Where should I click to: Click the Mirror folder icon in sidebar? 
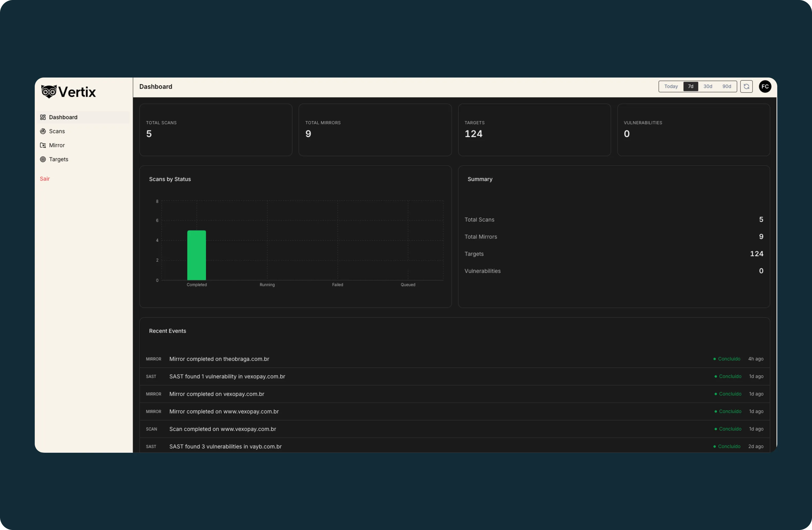click(x=43, y=145)
